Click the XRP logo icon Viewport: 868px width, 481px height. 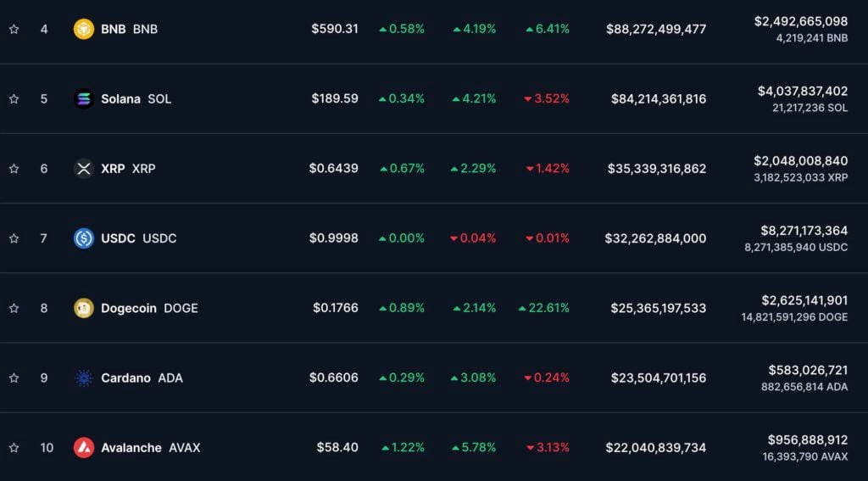click(x=84, y=168)
